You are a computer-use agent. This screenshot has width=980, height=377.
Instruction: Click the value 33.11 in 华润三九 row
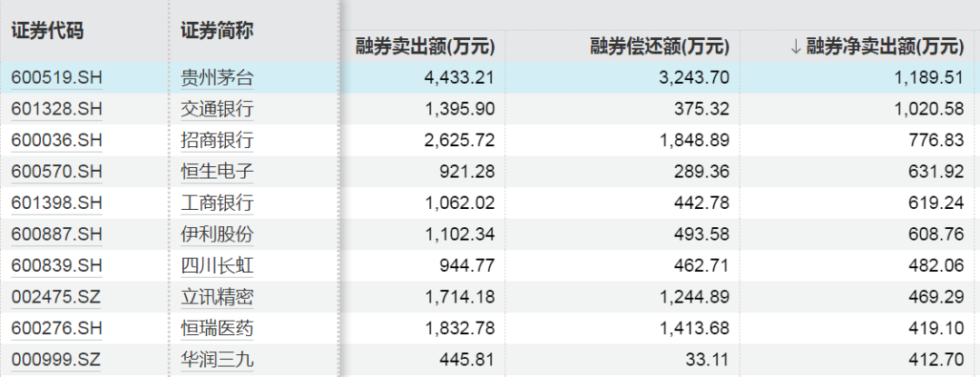pos(706,360)
